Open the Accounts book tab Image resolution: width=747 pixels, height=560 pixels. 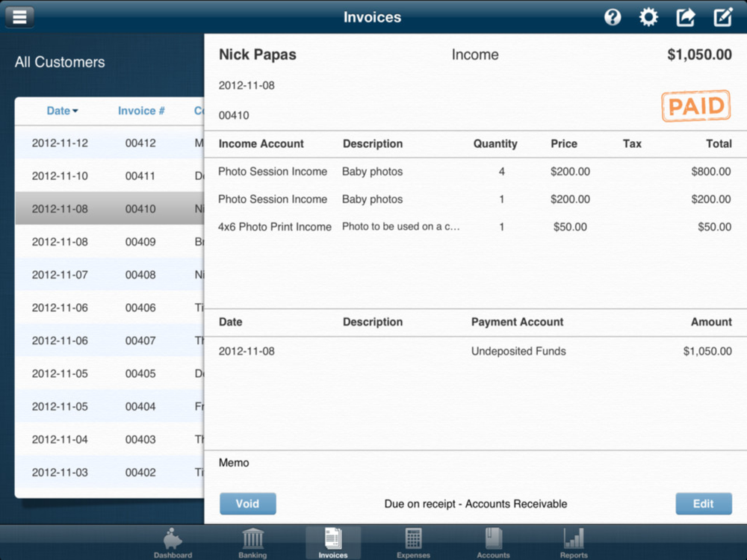point(493,543)
